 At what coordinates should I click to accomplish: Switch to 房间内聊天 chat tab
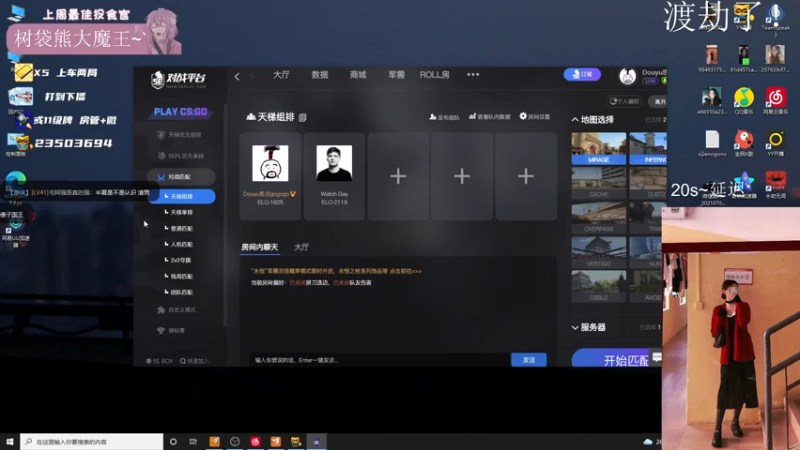point(260,247)
